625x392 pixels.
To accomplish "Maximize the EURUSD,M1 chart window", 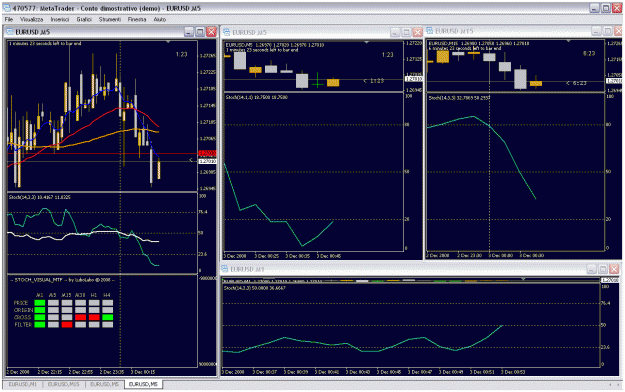I will click(x=603, y=269).
